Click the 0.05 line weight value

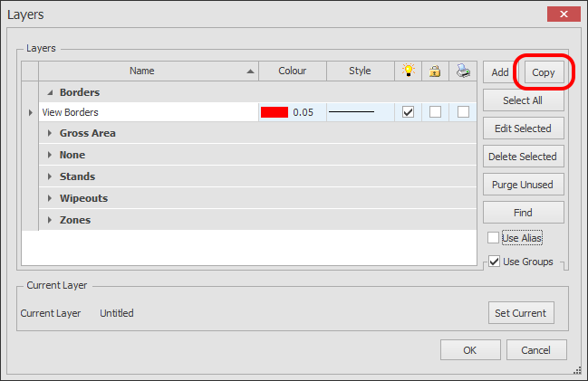coord(303,112)
